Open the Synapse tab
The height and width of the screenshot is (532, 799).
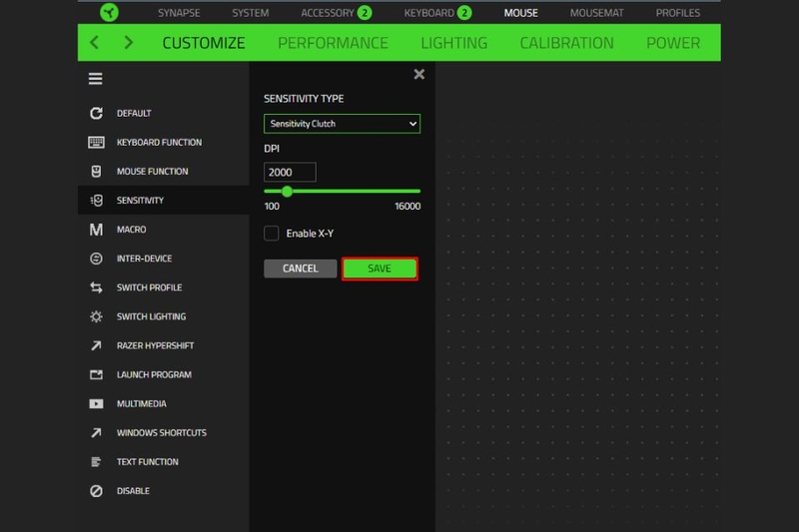tap(179, 13)
